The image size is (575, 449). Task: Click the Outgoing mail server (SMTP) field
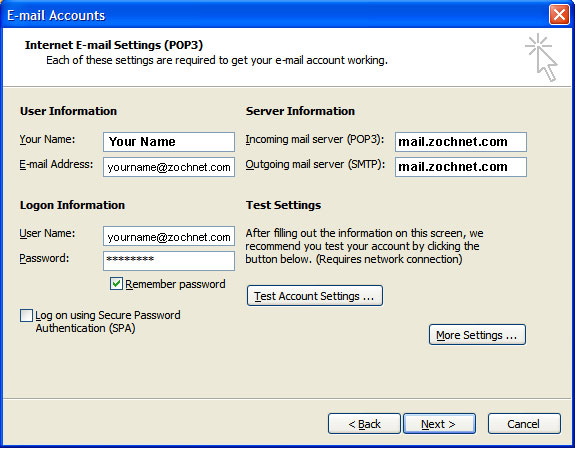(x=461, y=167)
